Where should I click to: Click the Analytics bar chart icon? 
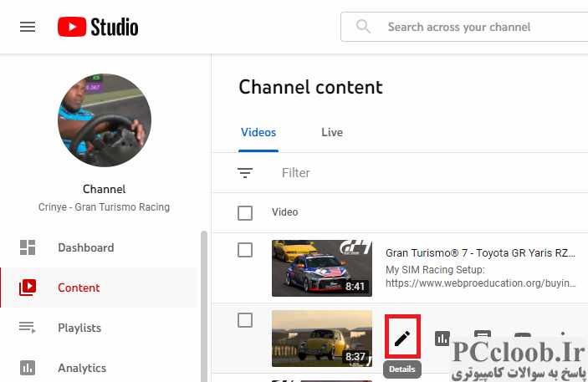coord(28,368)
